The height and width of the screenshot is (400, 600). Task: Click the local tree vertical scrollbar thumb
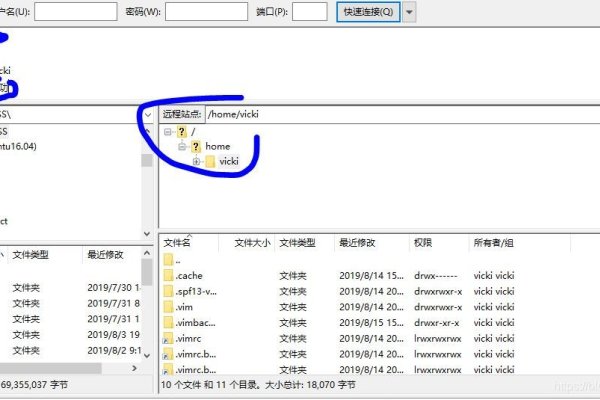(147, 160)
